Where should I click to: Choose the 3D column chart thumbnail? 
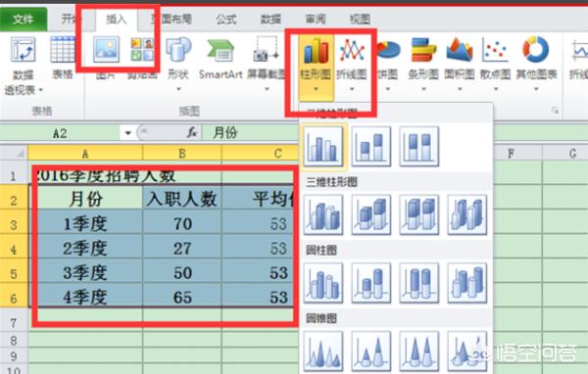467,214
